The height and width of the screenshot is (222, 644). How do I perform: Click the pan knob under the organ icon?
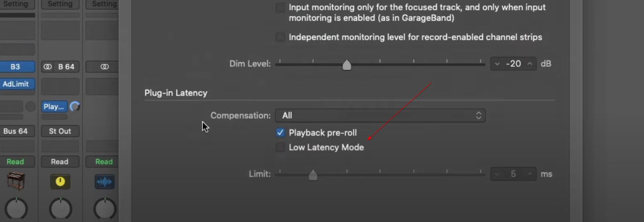coord(16,208)
